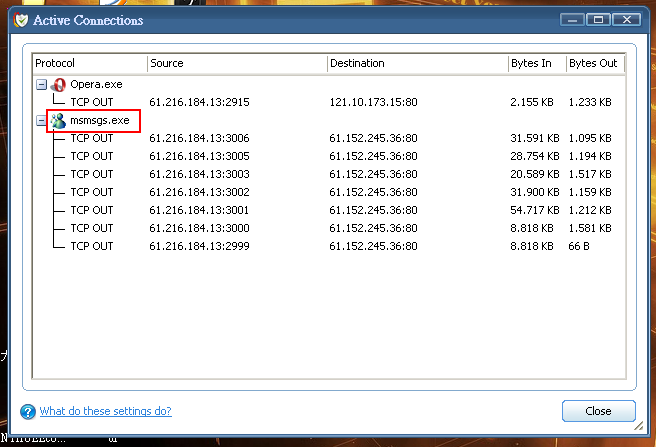Click the 2.155 KB bytes in value

tap(532, 102)
